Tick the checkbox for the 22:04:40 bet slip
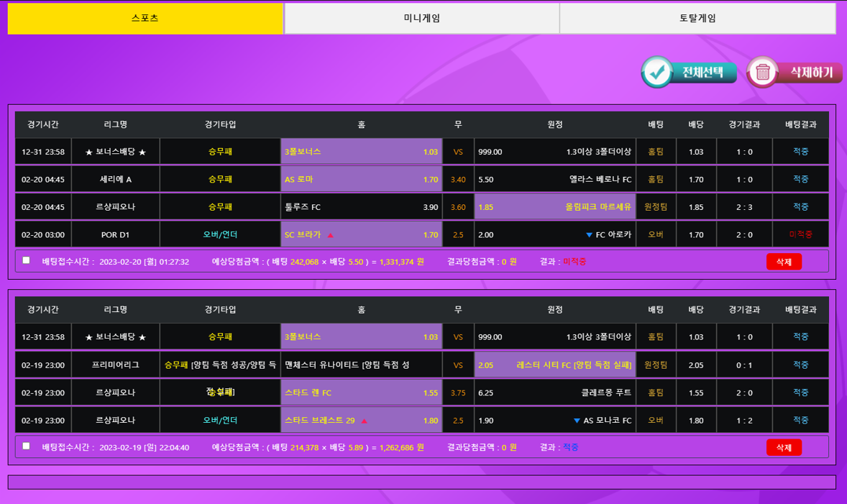847x504 pixels. point(27,446)
